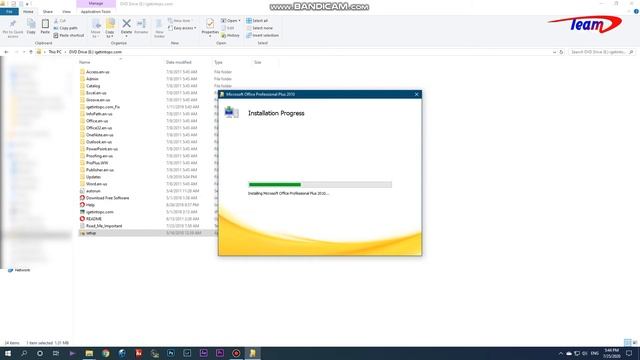Click Select all in ribbon
Screen dimensions: 640x360
(257, 21)
